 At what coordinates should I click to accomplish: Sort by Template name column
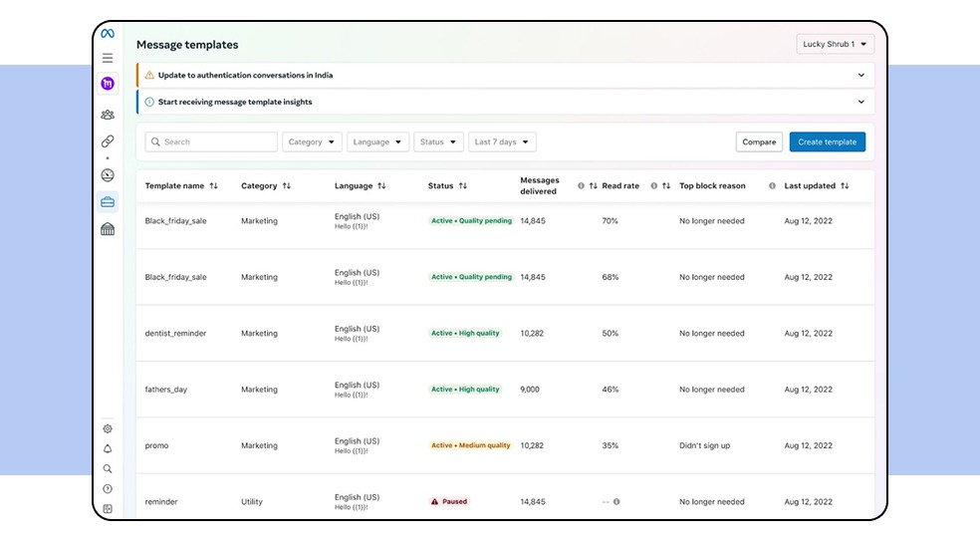pos(213,186)
